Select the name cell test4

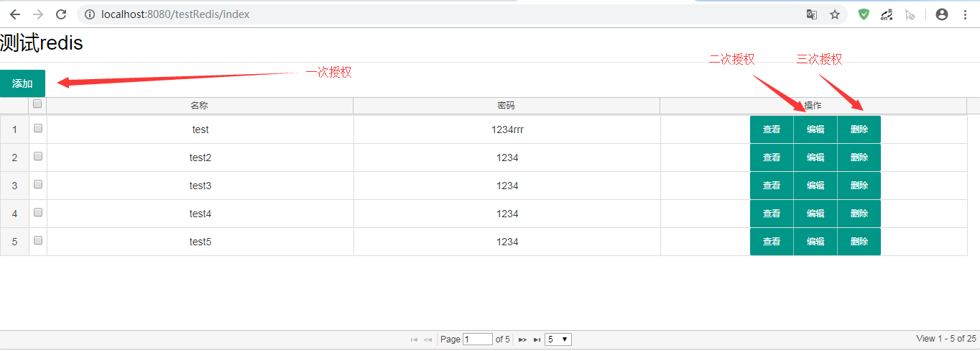(200, 214)
